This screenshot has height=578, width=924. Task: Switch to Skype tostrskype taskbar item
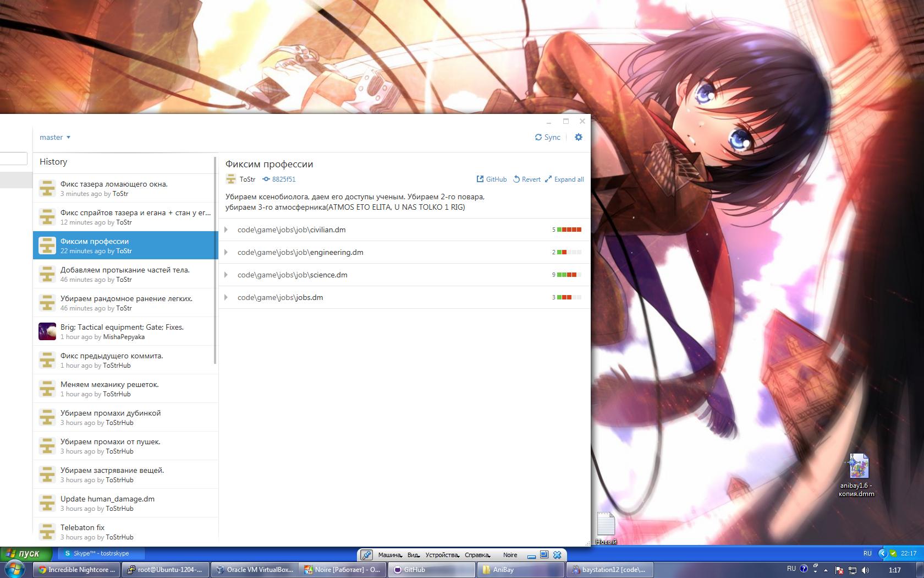[x=100, y=553]
